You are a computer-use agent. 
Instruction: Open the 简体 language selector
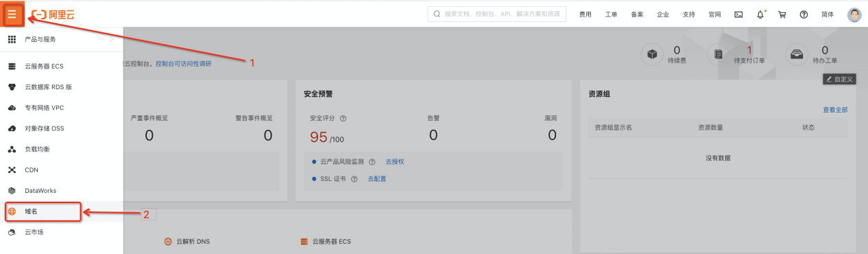click(828, 14)
